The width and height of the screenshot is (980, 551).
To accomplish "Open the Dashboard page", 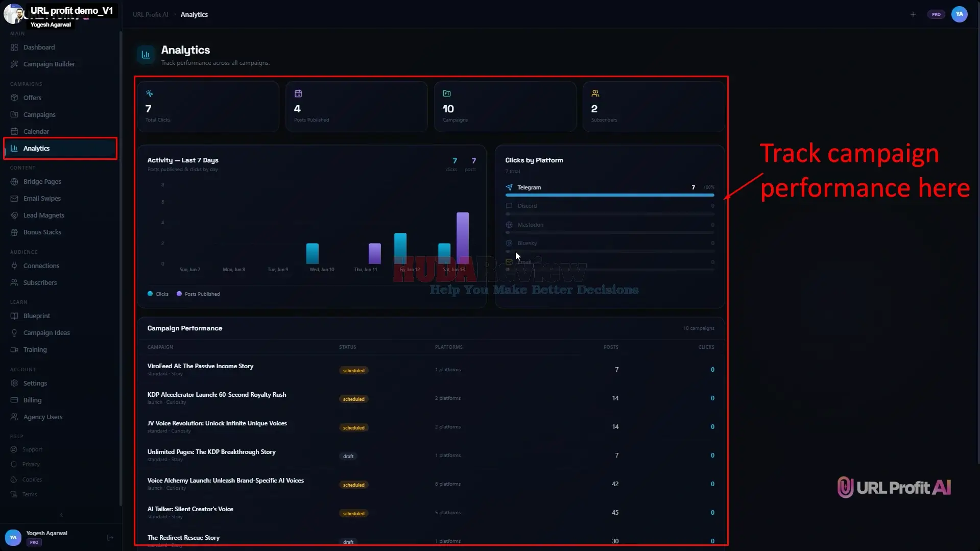I will (39, 47).
